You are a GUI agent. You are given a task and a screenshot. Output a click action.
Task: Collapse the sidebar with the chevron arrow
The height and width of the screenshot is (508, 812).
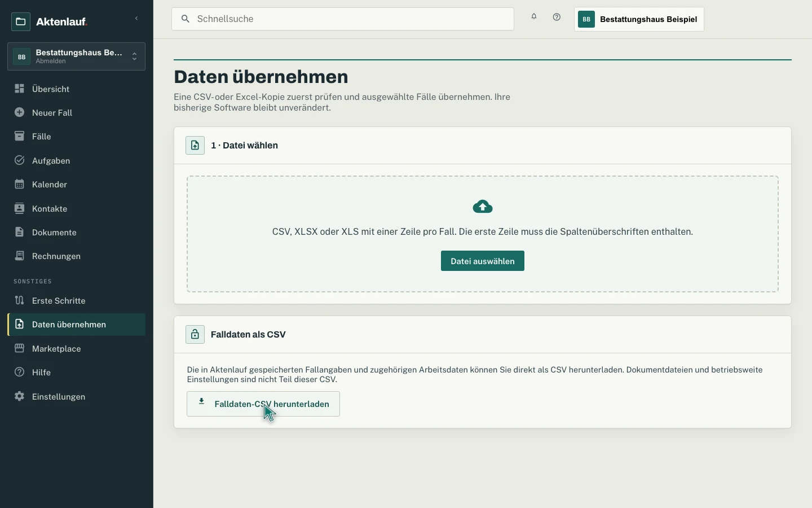pyautogui.click(x=136, y=19)
